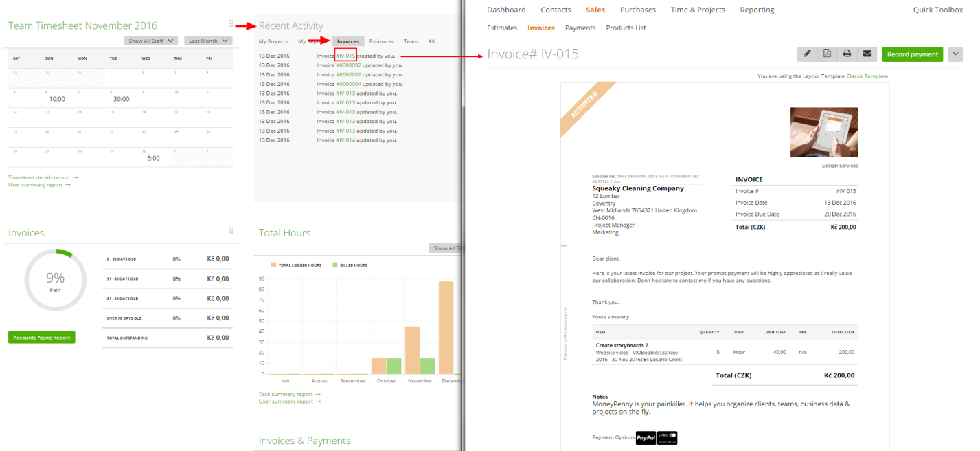This screenshot has width=980, height=451.
Task: Open the Reporting menu
Action: point(757,10)
